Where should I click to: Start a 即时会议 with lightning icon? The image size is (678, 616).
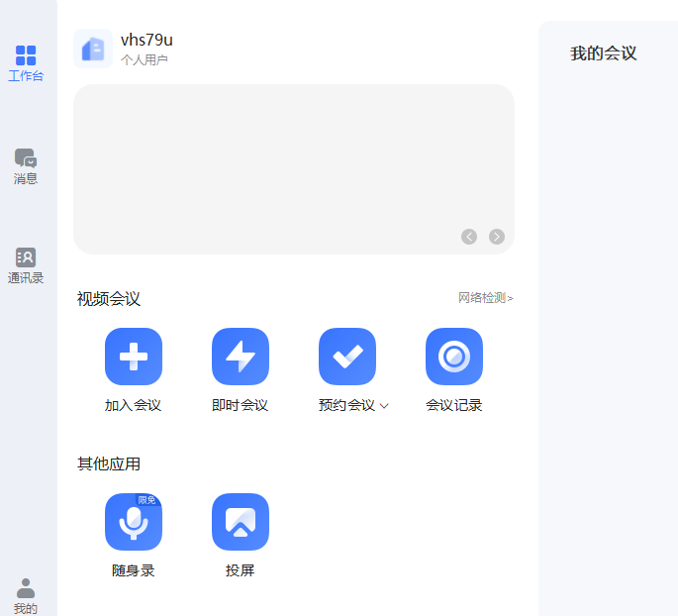(x=241, y=357)
